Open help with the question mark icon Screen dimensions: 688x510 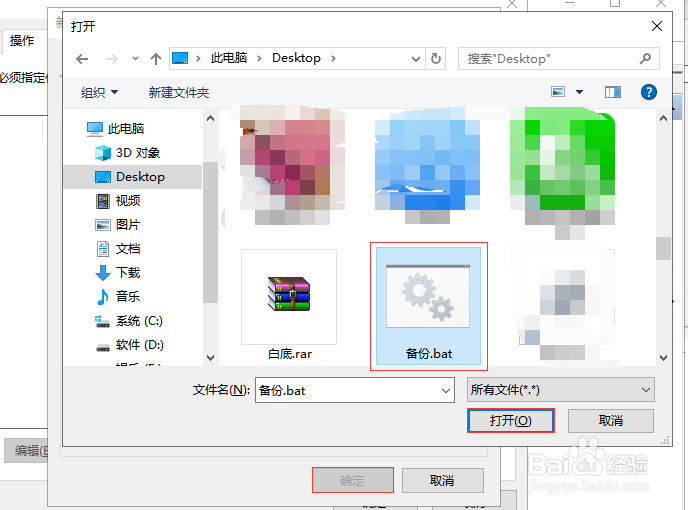649,92
